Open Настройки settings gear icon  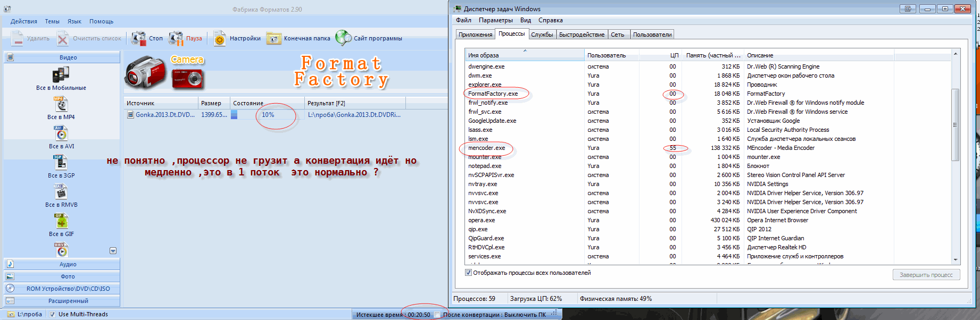[x=220, y=38]
